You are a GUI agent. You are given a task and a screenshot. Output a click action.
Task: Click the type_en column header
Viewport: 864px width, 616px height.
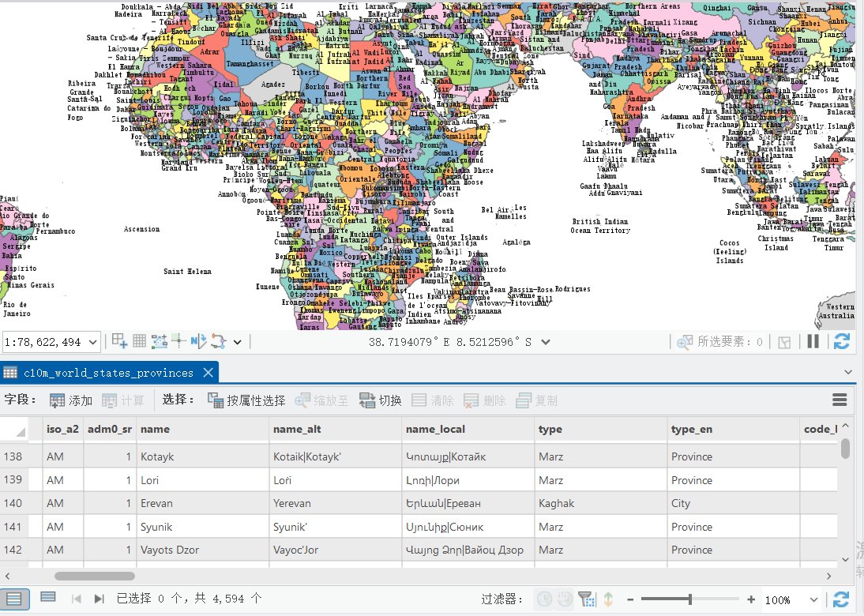coord(734,429)
